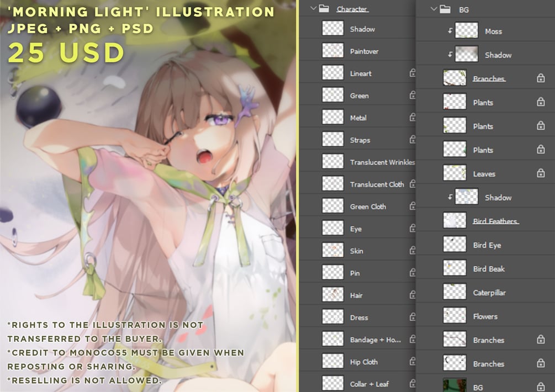Click the lock icon on Leaves layer
555x392 pixels.
coord(541,173)
